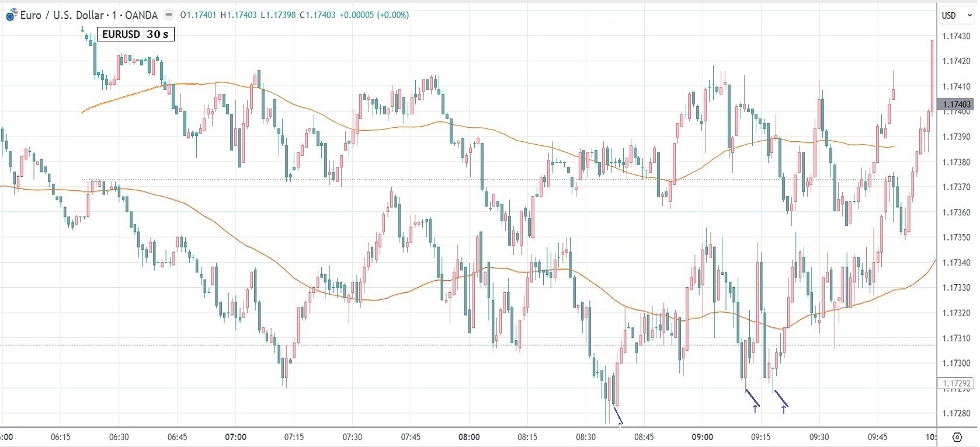Viewport: 980px width, 447px height.
Task: Click the outlined 1.17292 price label
Action: point(956,383)
